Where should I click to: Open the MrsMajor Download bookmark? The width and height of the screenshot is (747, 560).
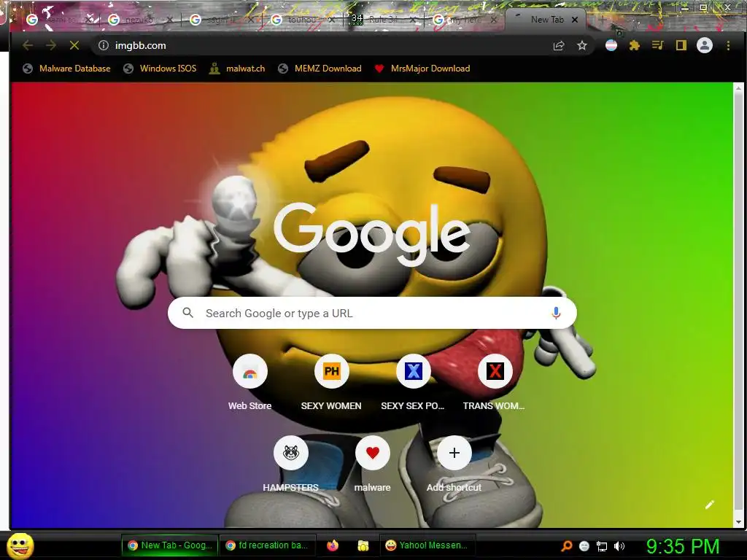click(x=422, y=68)
